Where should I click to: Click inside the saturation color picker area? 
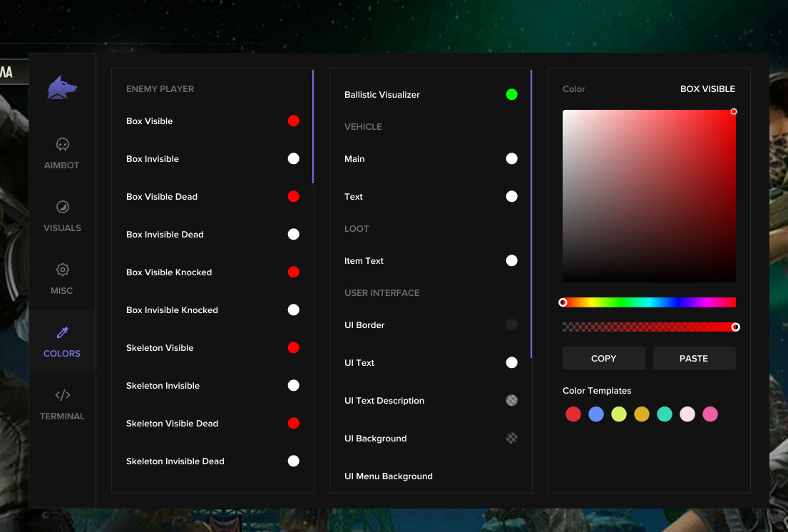pos(649,196)
